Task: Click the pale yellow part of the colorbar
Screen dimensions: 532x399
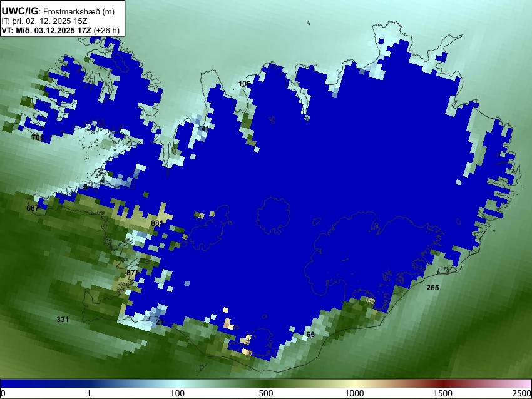Action: click(x=354, y=383)
